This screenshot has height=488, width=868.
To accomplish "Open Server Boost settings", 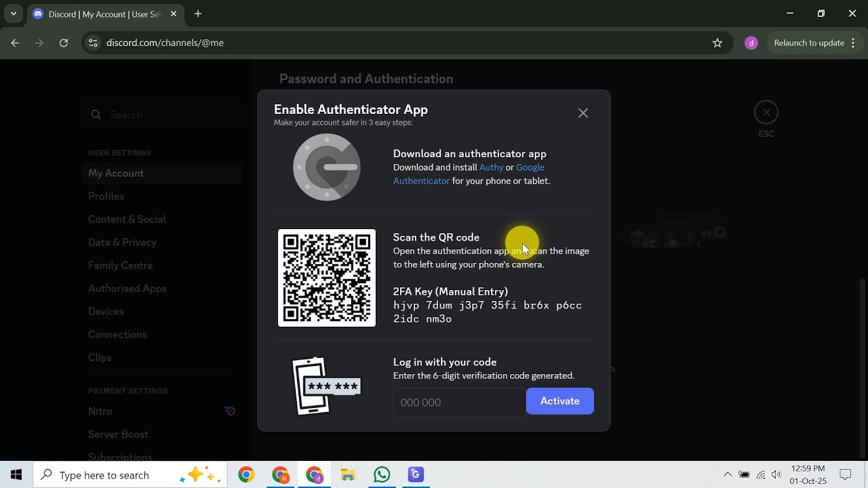I will click(118, 434).
